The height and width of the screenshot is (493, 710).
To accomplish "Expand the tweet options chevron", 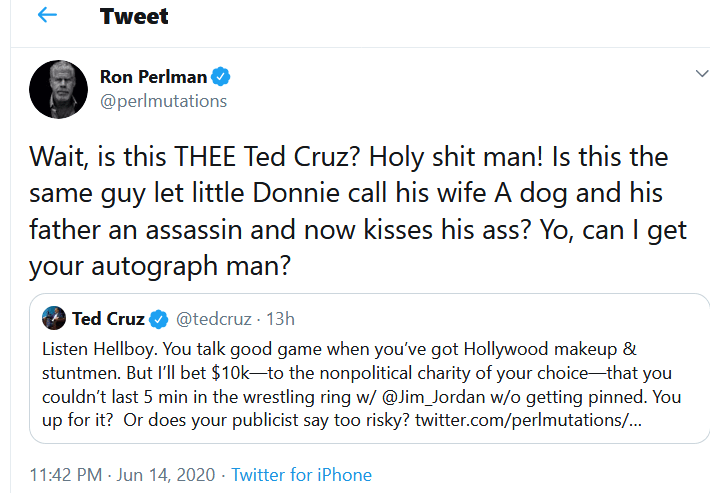I will point(702,74).
